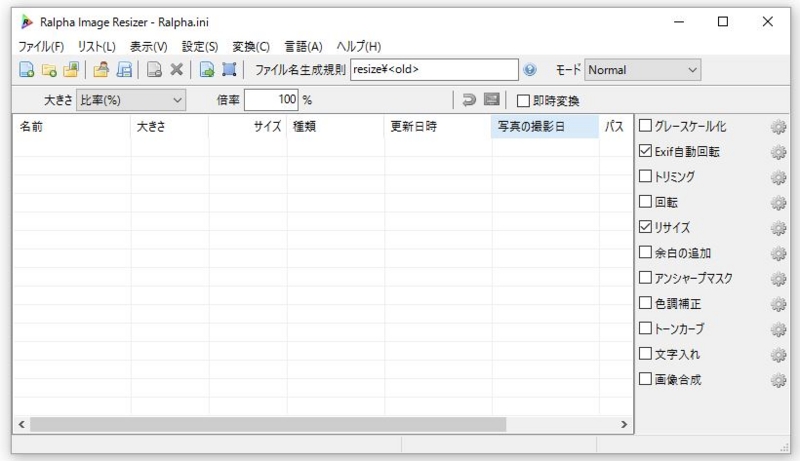Click the convert images icon with green arrow
Image resolution: width=800 pixels, height=461 pixels.
click(x=207, y=69)
